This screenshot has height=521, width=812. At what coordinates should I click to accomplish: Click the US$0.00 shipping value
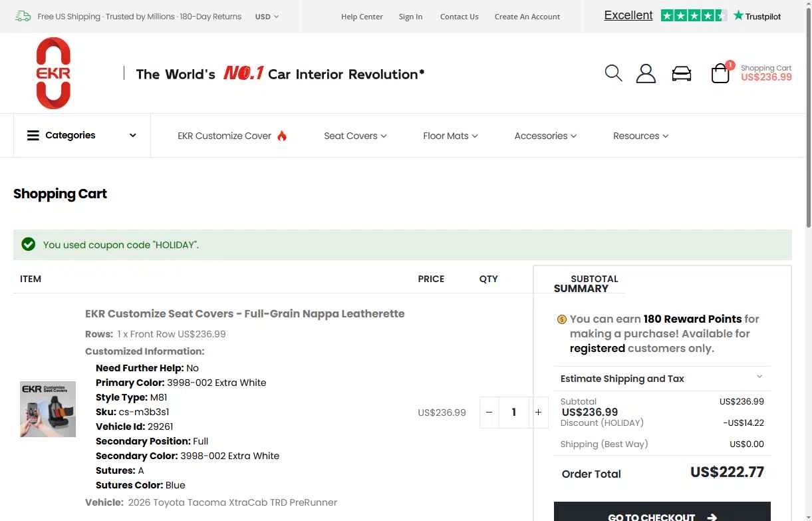click(x=747, y=444)
